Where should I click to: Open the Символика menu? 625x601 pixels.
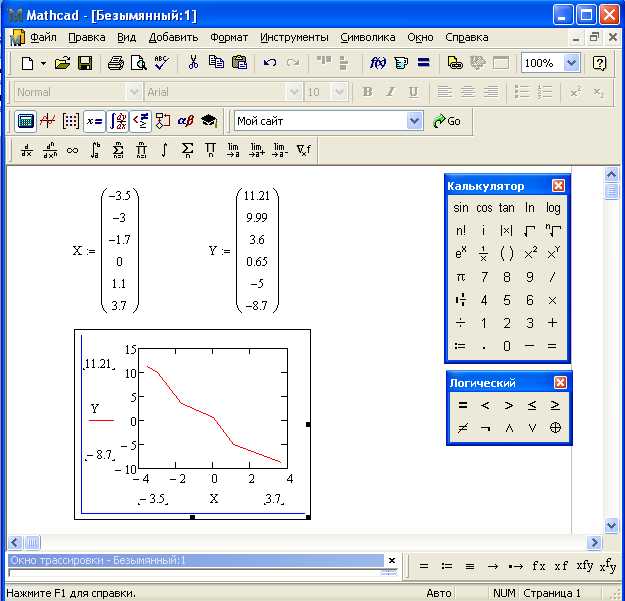coord(367,37)
